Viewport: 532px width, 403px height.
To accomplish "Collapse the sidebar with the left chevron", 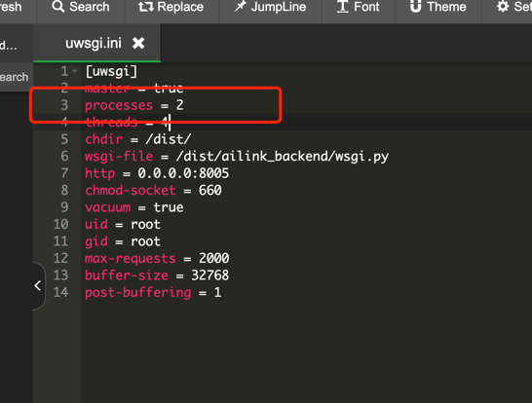I will click(38, 286).
